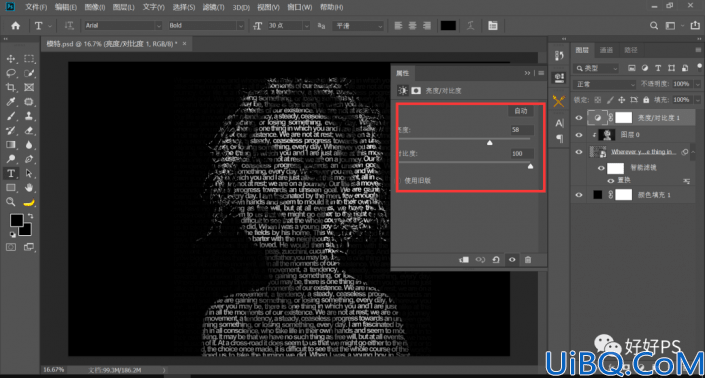Viewport: 705px width, 378px height.
Task: Open the 正常 blend mode dropdown
Action: click(605, 84)
